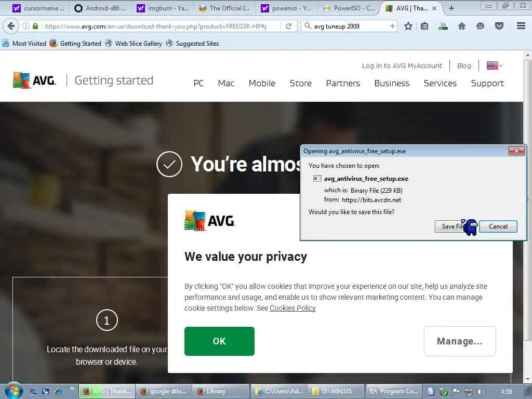Image resolution: width=532 pixels, height=399 pixels.
Task: Click the Action Center flag tray icon
Action: tap(456, 392)
